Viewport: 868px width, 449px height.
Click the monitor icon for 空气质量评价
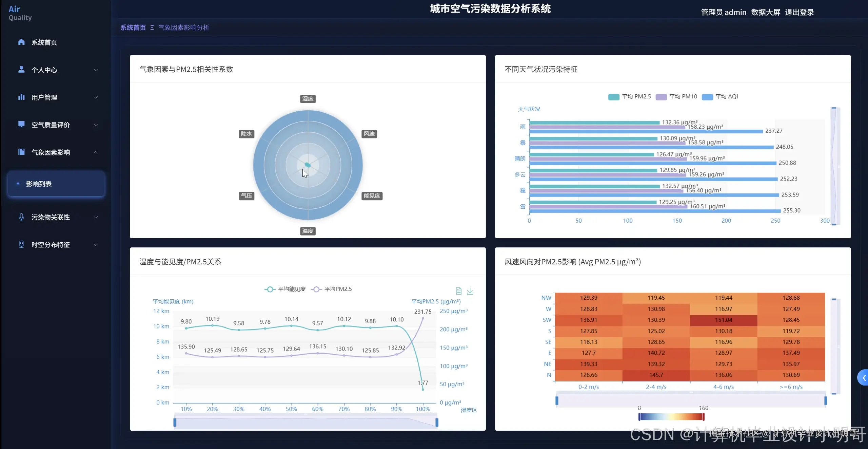(x=21, y=125)
